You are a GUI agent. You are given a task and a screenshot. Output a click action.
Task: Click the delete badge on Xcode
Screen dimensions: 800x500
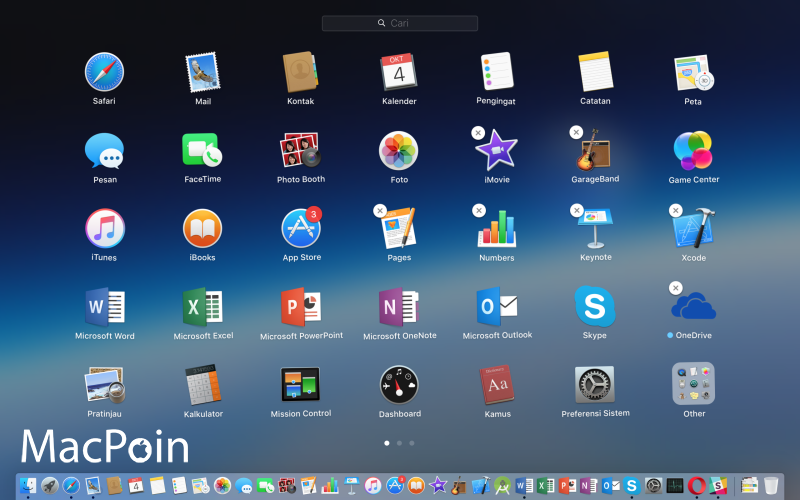(675, 210)
